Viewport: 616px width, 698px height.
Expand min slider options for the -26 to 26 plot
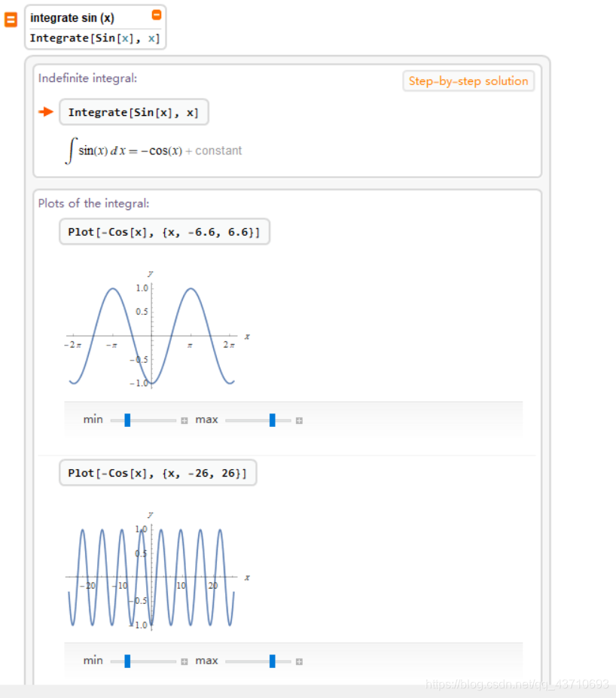pos(184,661)
